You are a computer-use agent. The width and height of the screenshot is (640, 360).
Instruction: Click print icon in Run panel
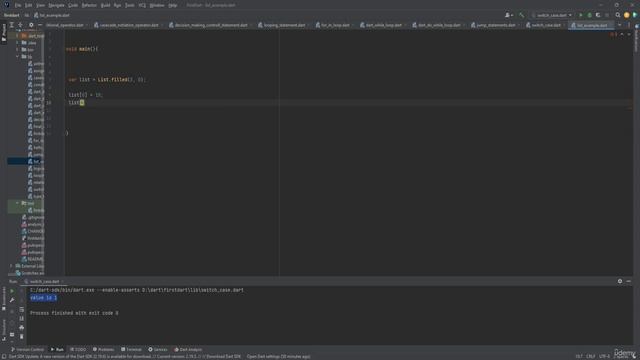click(x=22, y=327)
